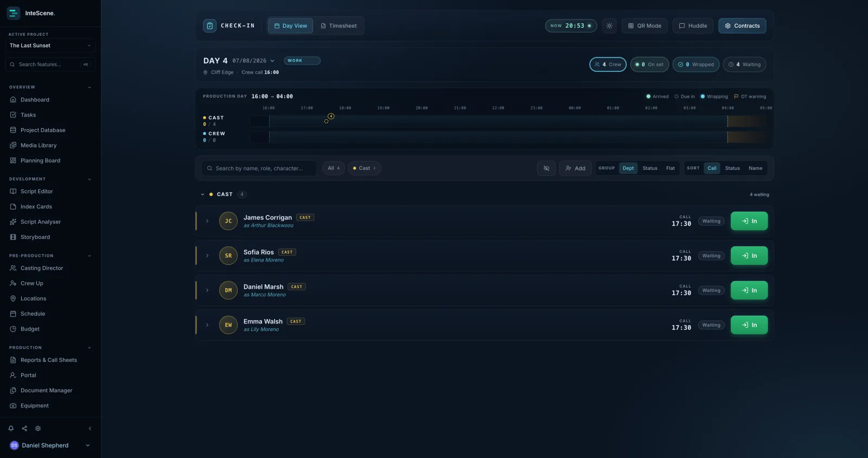Expand James Corrigan row details

(x=207, y=221)
